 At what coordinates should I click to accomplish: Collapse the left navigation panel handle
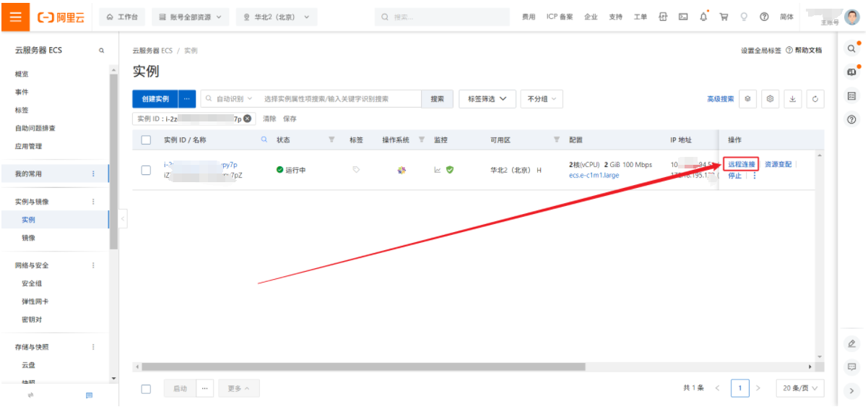(123, 218)
